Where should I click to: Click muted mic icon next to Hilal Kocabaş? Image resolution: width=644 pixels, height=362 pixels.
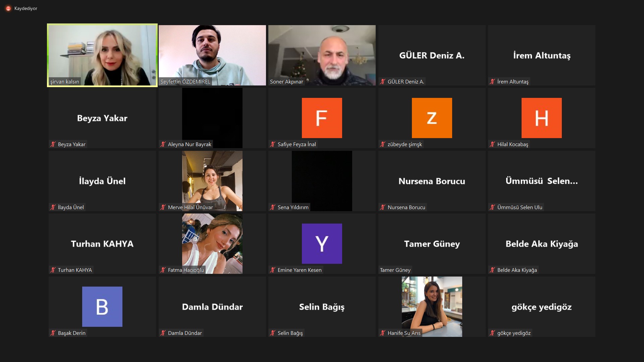pyautogui.click(x=492, y=144)
